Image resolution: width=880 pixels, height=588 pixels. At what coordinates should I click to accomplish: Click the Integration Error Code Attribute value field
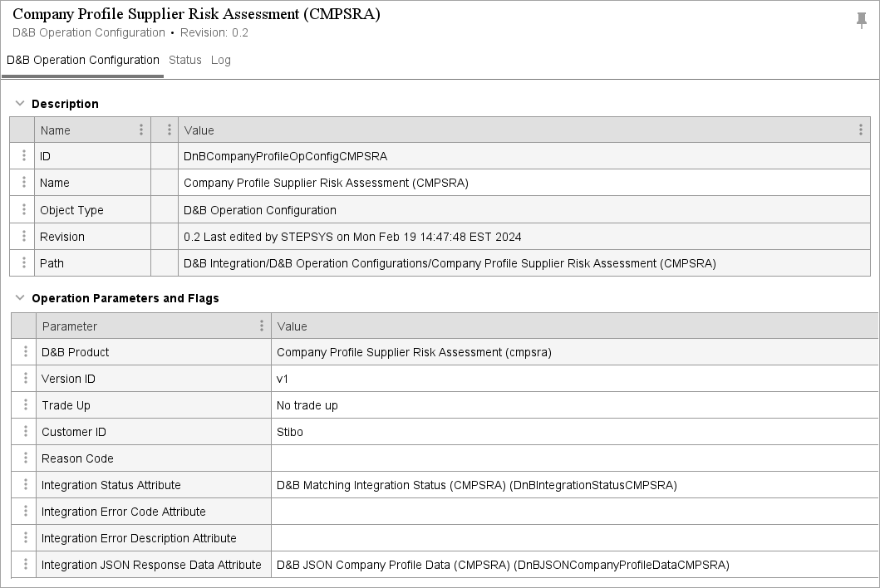573,512
